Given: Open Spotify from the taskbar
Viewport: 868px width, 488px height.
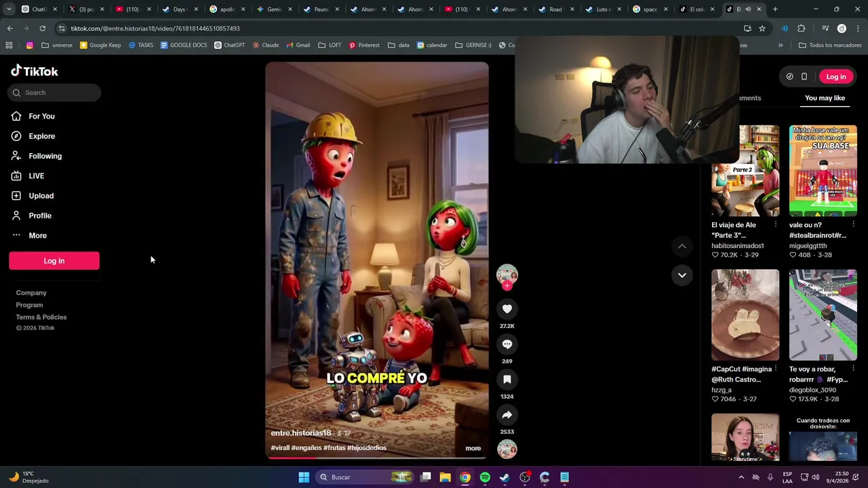Looking at the screenshot, I should (485, 477).
